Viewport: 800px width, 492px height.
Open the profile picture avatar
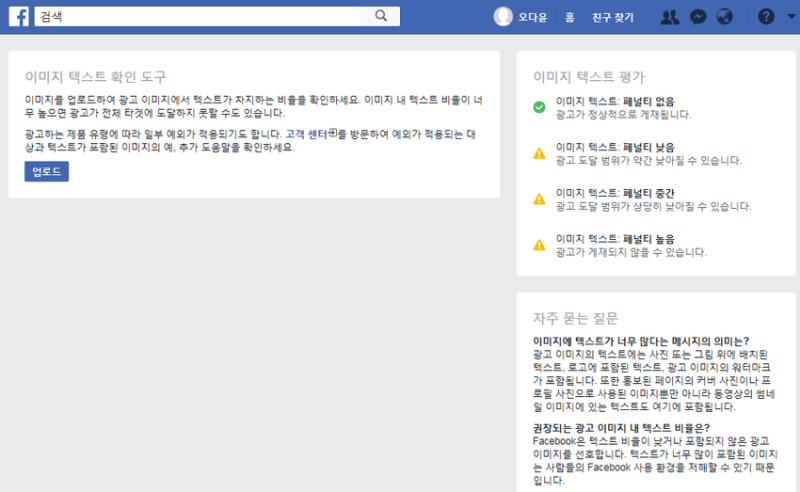point(503,17)
